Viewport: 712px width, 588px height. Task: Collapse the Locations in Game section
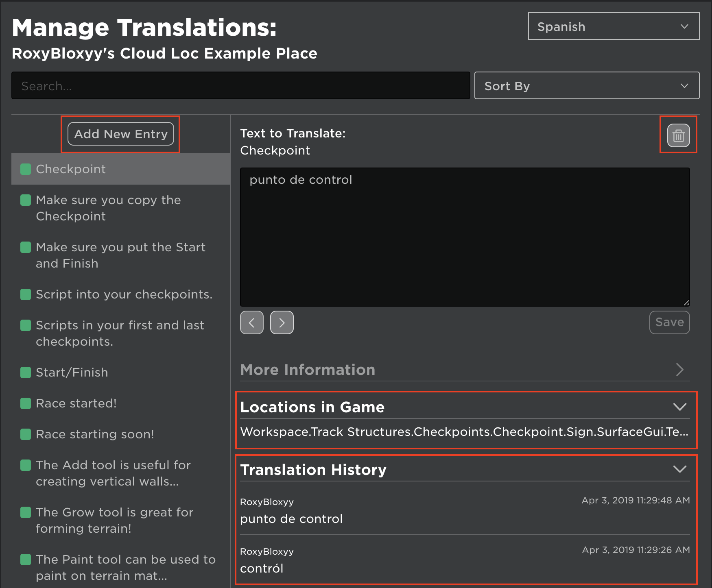(679, 407)
